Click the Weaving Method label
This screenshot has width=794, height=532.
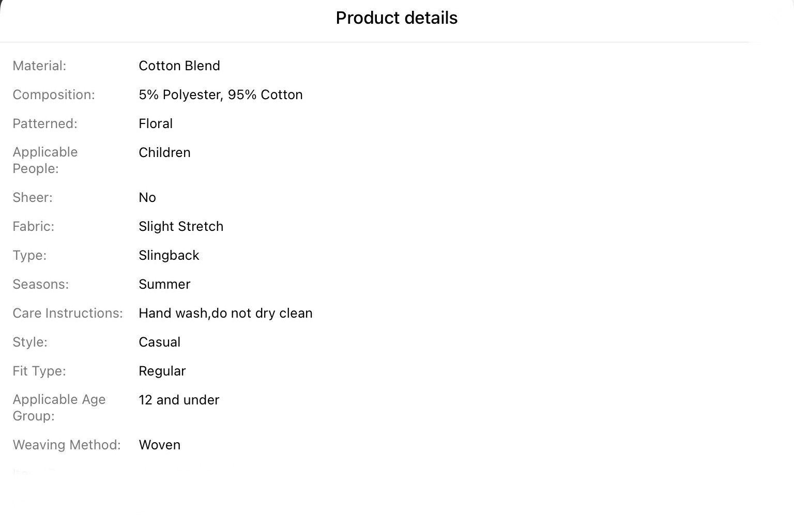click(67, 445)
